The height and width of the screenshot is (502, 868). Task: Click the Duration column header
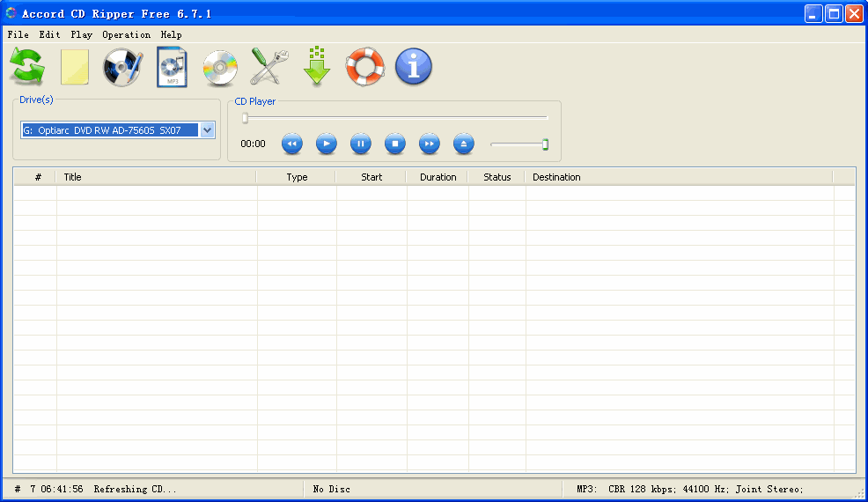coord(438,177)
